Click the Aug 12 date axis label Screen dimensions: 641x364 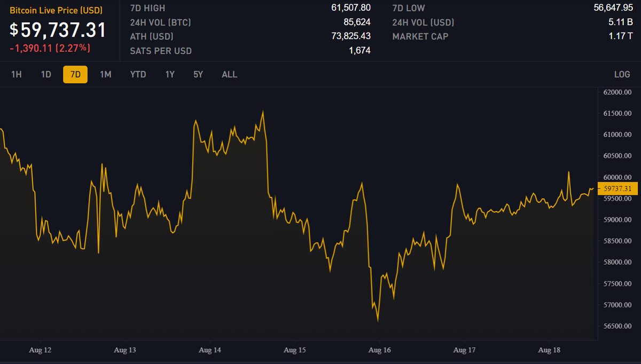coord(40,351)
